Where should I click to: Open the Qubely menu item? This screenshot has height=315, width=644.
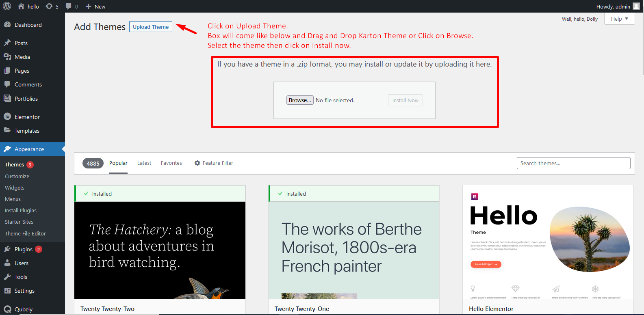coord(23,309)
